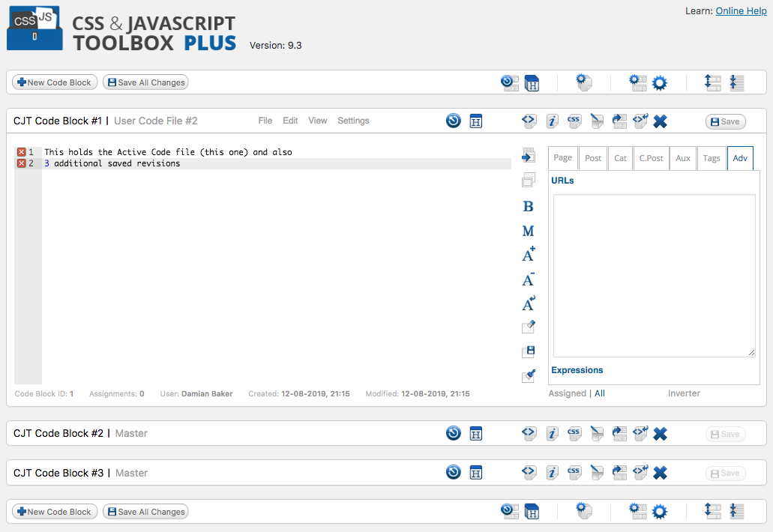Click the expand all blocks icon in top toolbar
The height and width of the screenshot is (532, 773).
pyautogui.click(x=712, y=83)
